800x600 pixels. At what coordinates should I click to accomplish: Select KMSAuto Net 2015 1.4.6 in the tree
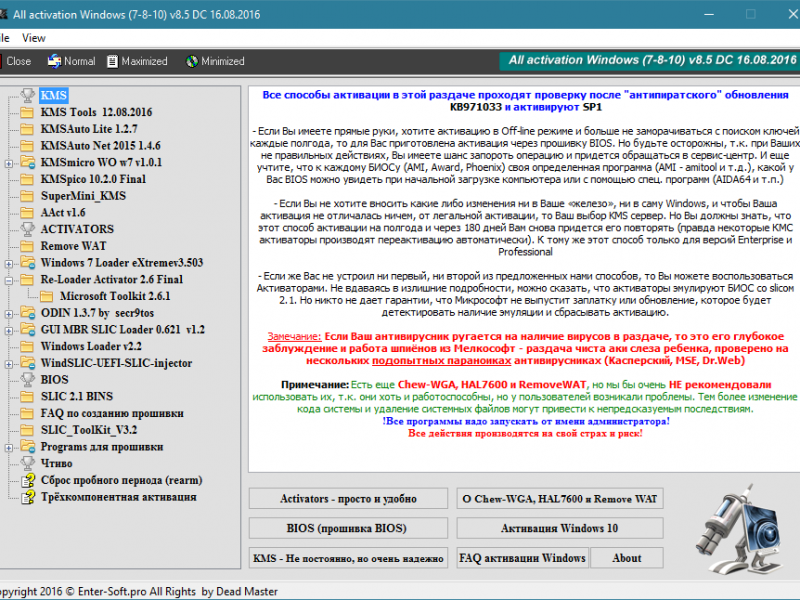(101, 146)
